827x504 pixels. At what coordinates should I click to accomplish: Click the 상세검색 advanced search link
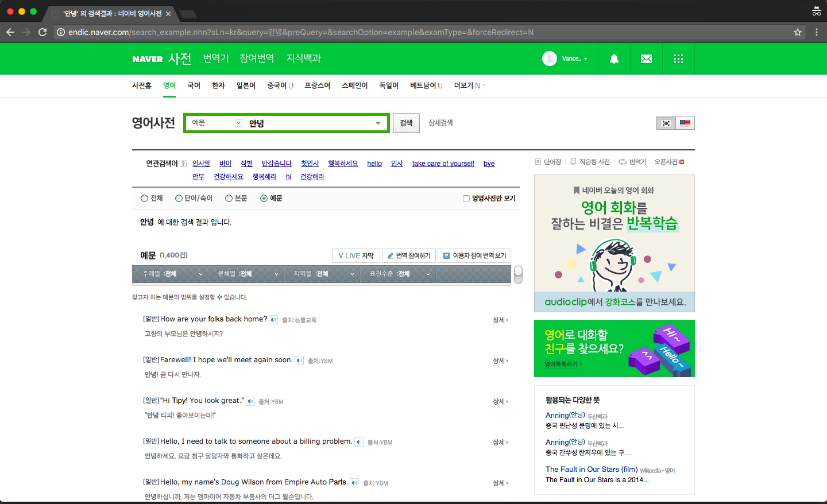(x=440, y=123)
